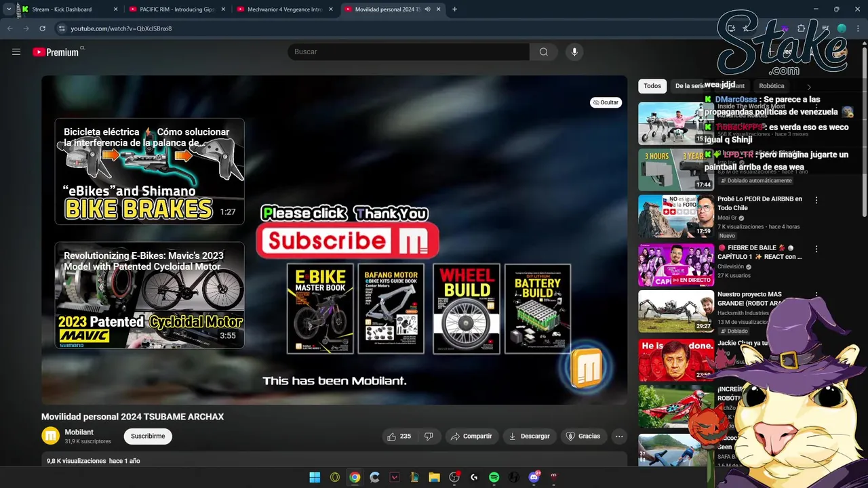Image resolution: width=868 pixels, height=488 pixels.
Task: Open options for the AIRBNB video
Action: coord(816,201)
